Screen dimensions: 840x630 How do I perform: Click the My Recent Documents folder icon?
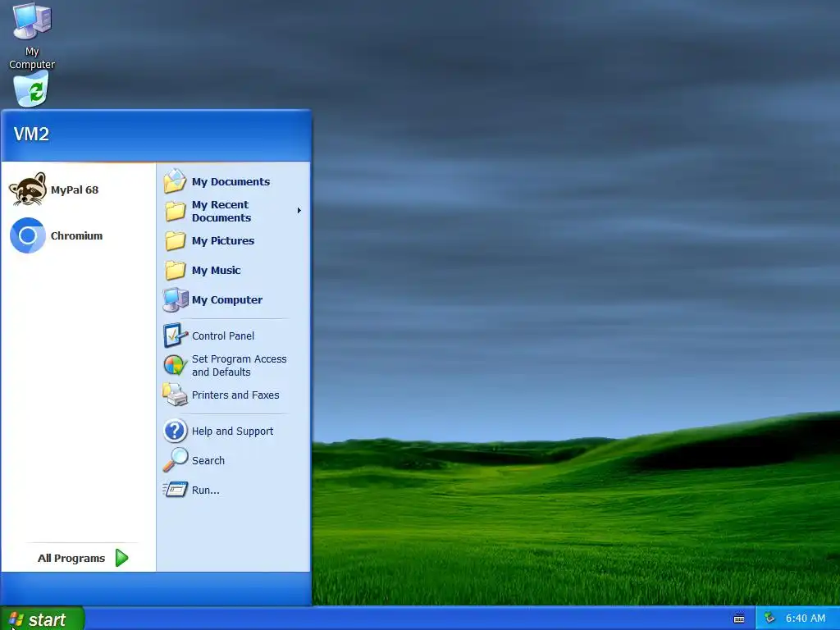[x=175, y=211]
